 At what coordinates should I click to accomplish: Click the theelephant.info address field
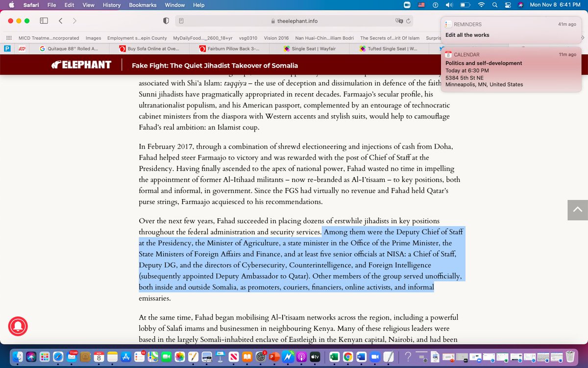294,21
